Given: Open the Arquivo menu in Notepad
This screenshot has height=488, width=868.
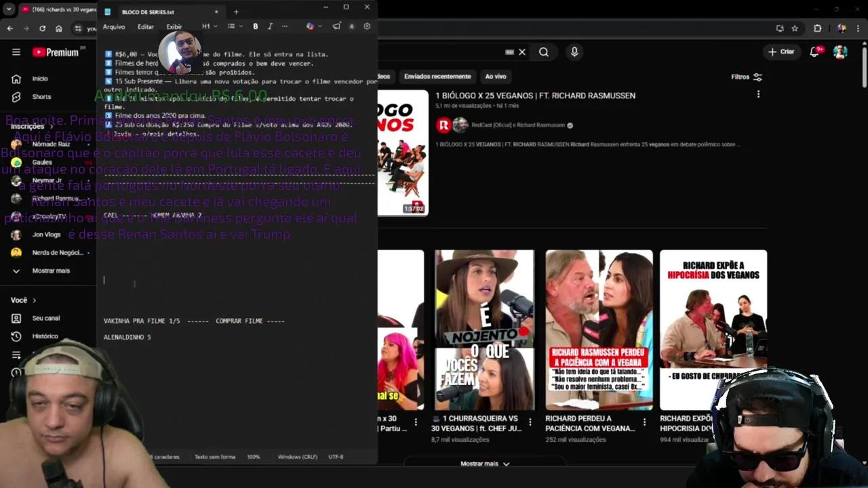Looking at the screenshot, I should [114, 26].
